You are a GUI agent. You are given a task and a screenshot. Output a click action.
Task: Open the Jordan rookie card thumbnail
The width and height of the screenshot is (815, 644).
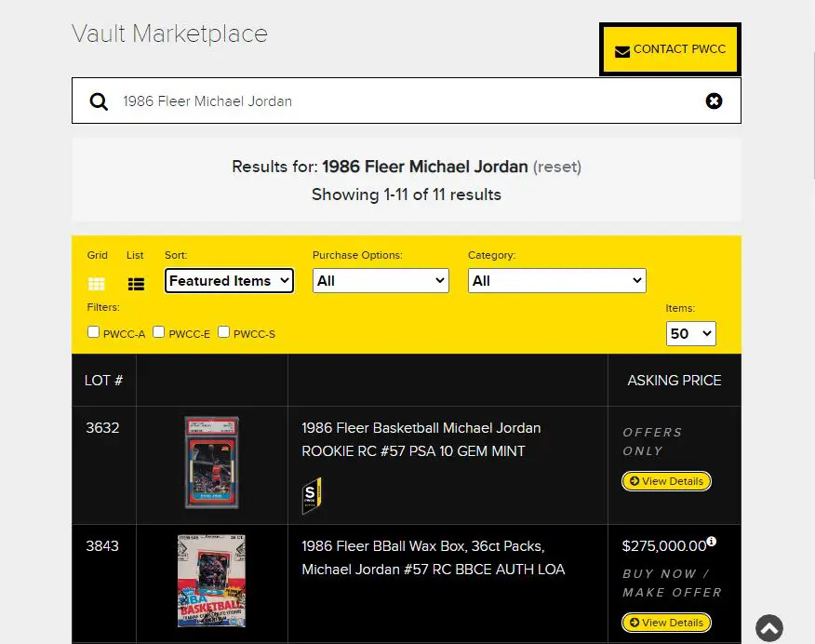pyautogui.click(x=211, y=463)
